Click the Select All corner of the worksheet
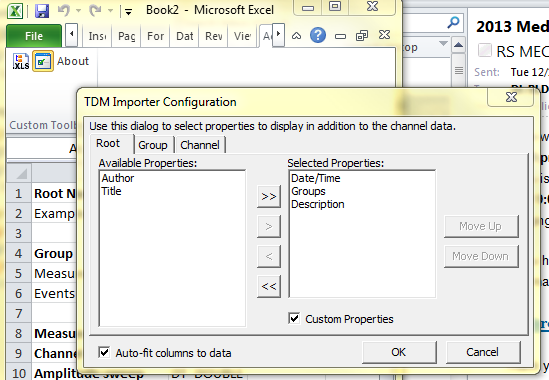Image resolution: width=549 pixels, height=380 pixels. pos(19,173)
